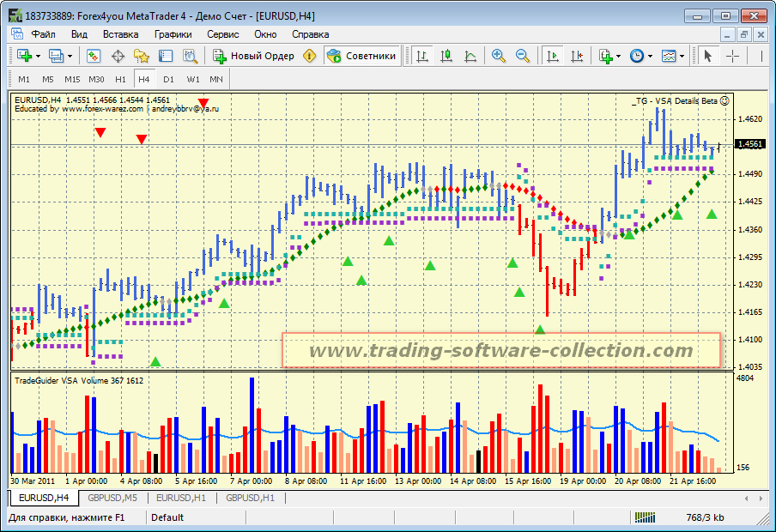
Task: Toggle the Советники (Expert Advisors) button
Action: [x=361, y=56]
